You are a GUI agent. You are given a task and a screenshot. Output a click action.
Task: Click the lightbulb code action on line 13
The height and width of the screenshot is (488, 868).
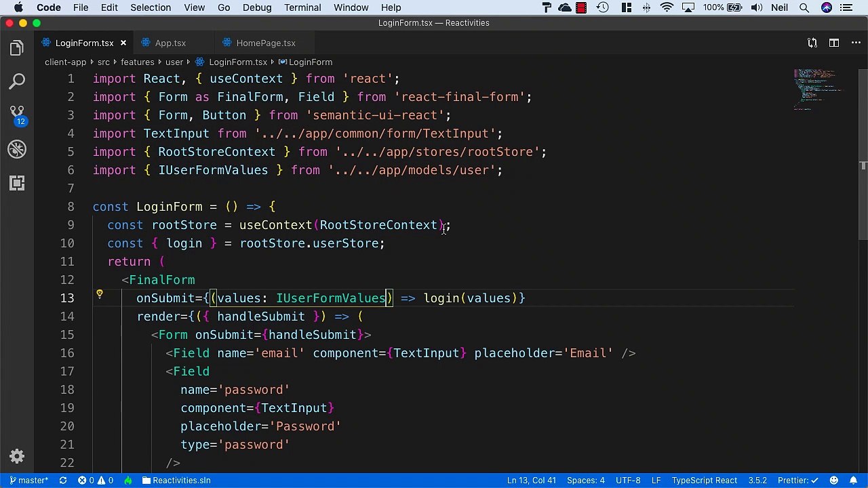pos(99,295)
